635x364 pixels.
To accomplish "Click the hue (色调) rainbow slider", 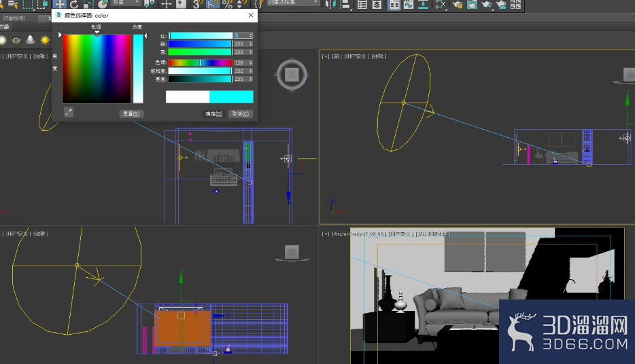I will (x=201, y=62).
